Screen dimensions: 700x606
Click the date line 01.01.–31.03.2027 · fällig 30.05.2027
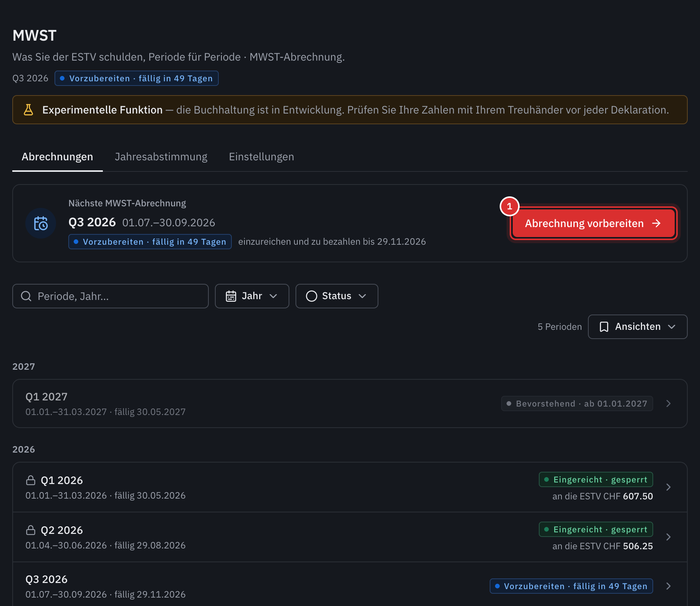click(106, 412)
